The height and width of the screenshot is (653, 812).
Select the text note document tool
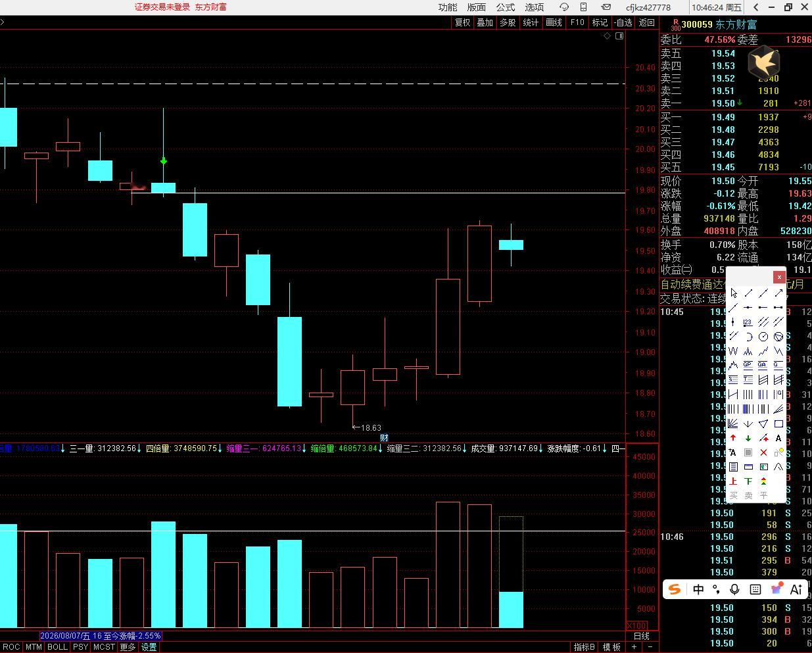tap(733, 467)
